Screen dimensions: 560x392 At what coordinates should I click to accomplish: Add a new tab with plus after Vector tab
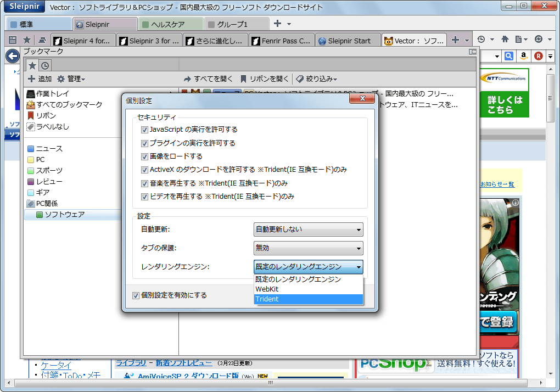455,40
